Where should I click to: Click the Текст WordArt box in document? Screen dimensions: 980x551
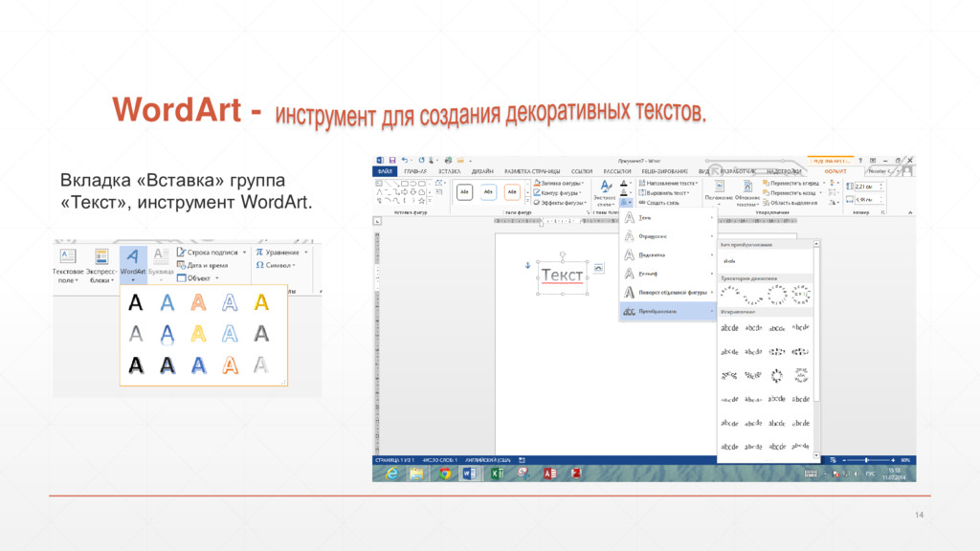coord(562,275)
